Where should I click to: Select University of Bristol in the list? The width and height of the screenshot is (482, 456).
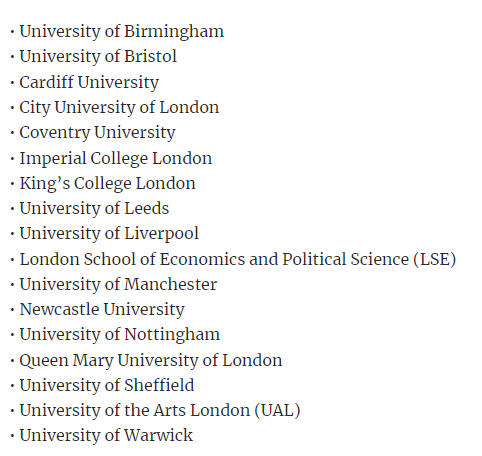point(98,56)
